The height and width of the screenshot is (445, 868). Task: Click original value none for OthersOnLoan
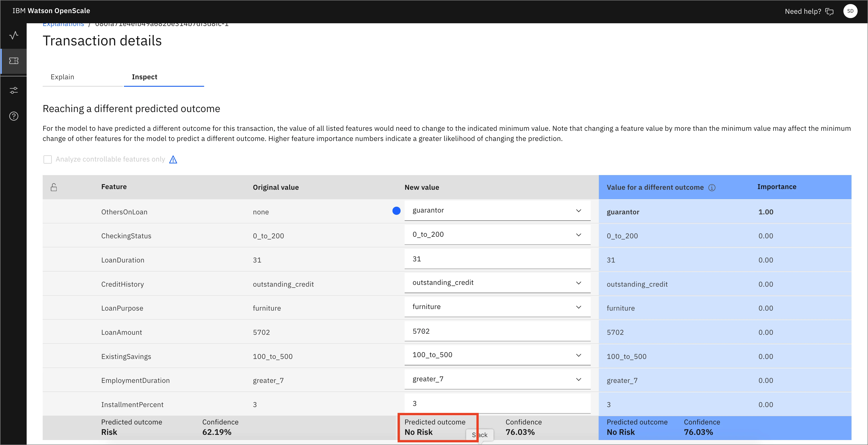[261, 212]
